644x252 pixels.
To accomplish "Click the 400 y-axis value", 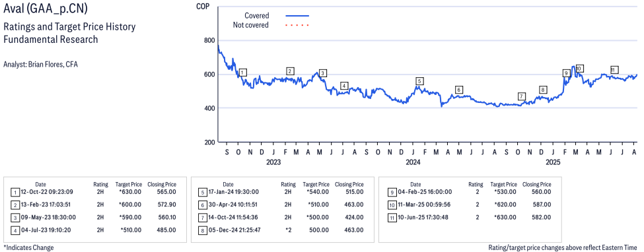I will (209, 109).
